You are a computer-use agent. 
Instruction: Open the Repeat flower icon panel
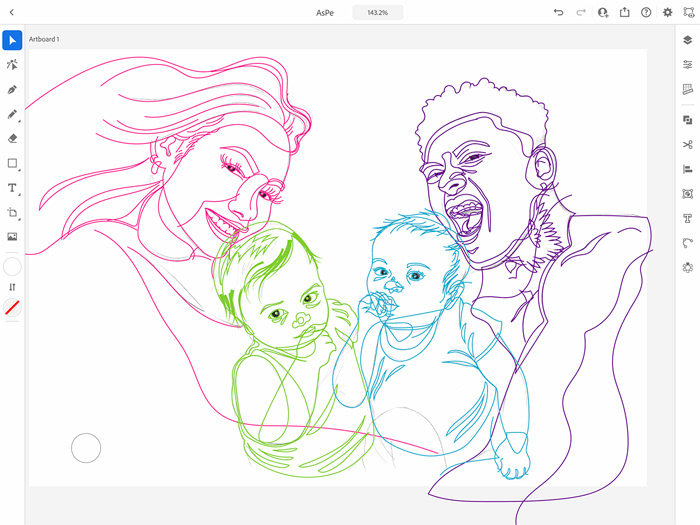click(x=688, y=267)
